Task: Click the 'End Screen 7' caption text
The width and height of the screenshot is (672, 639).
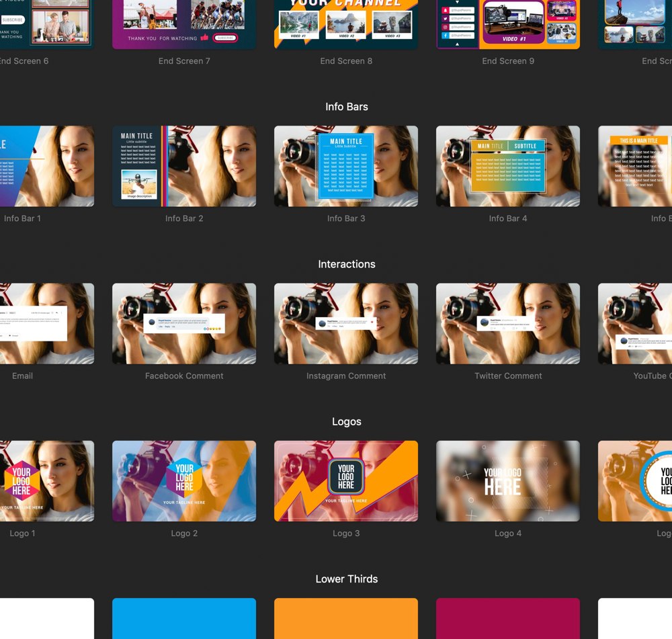Action: (184, 61)
